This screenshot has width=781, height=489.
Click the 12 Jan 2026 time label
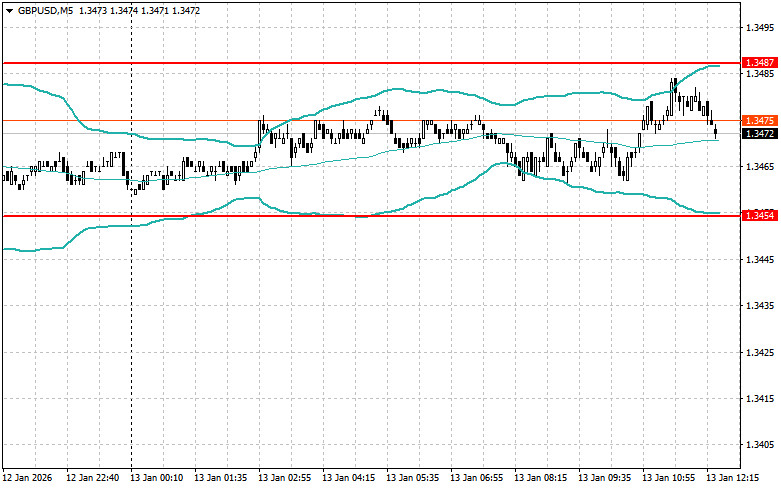click(x=27, y=478)
